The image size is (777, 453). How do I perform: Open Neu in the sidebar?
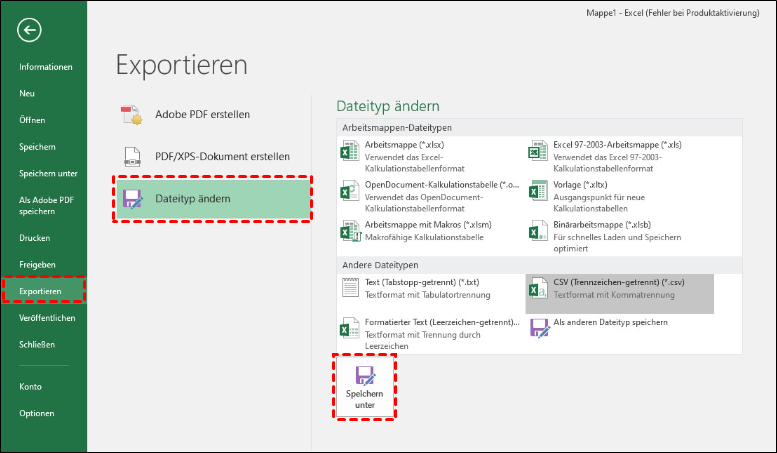[x=27, y=93]
